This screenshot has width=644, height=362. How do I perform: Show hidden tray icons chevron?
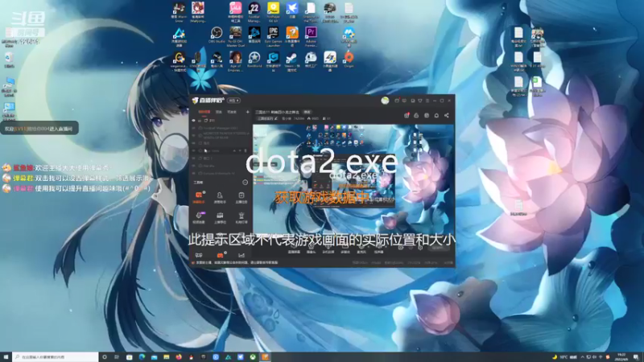point(582,357)
